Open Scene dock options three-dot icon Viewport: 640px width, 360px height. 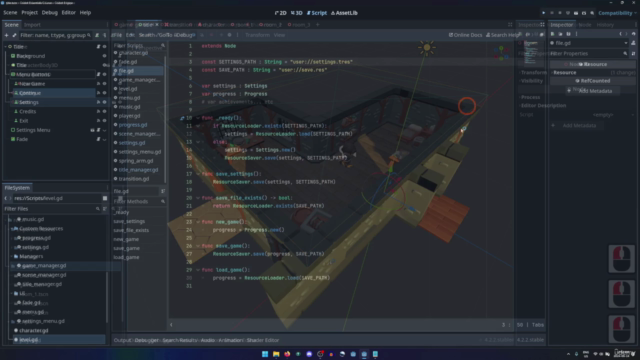pos(107,25)
